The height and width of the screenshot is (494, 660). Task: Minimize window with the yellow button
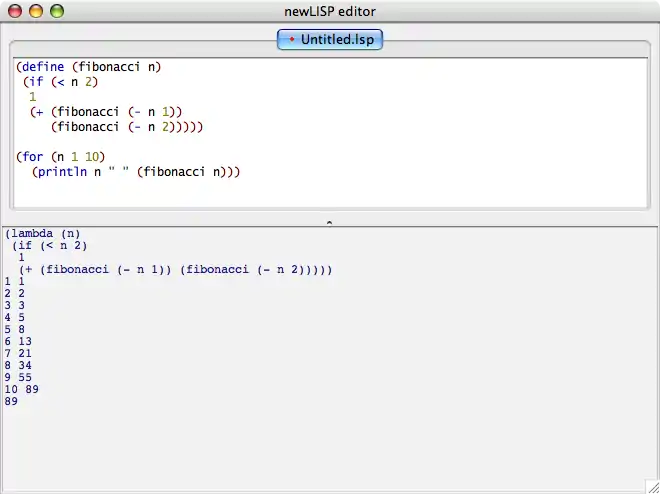pos(35,11)
